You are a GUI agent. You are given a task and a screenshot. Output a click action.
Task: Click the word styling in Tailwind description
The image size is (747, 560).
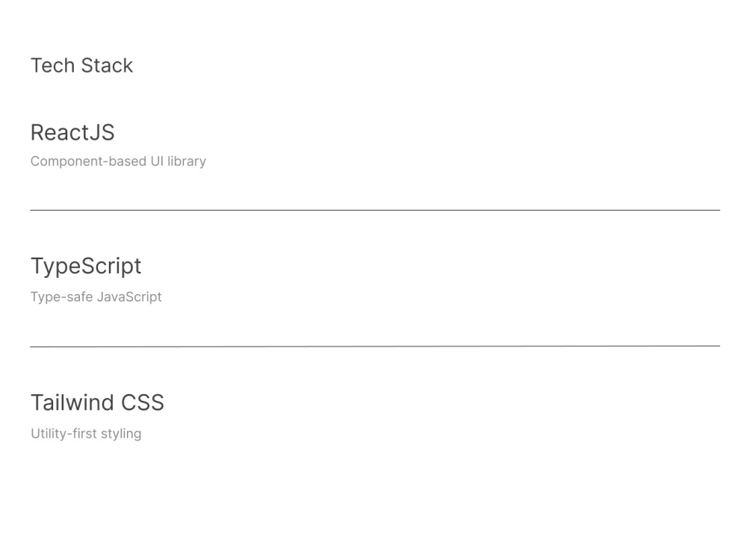click(121, 434)
